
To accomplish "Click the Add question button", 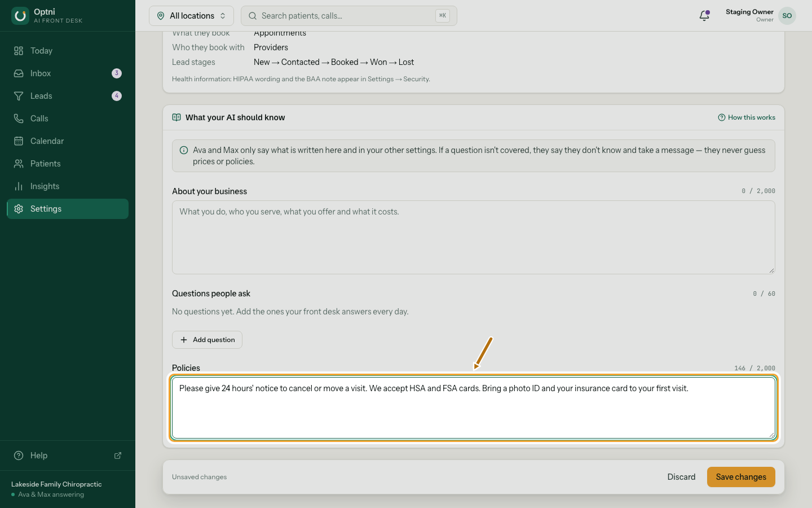I will click(x=207, y=340).
